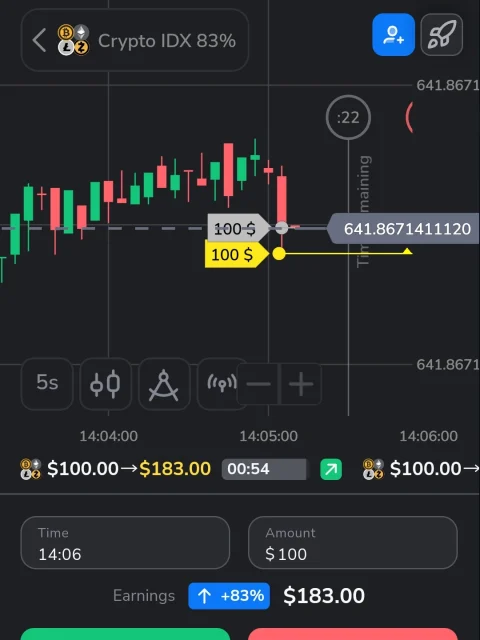This screenshot has width=480, height=640.
Task: Zoom out chart with minus button
Action: pos(258,384)
